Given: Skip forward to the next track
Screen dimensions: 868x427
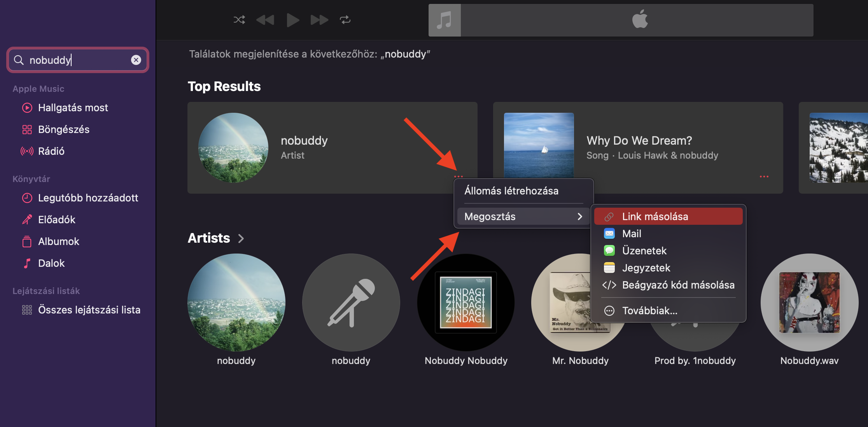Looking at the screenshot, I should coord(319,20).
